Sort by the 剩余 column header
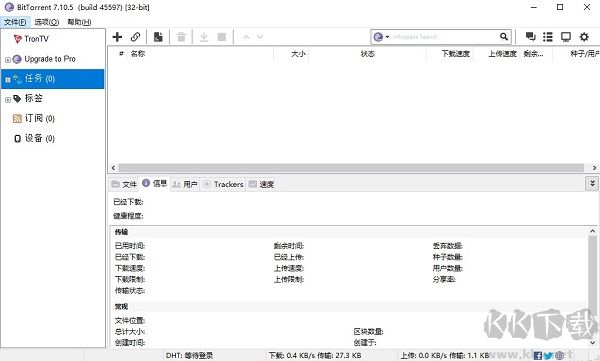The width and height of the screenshot is (600, 361). (533, 54)
